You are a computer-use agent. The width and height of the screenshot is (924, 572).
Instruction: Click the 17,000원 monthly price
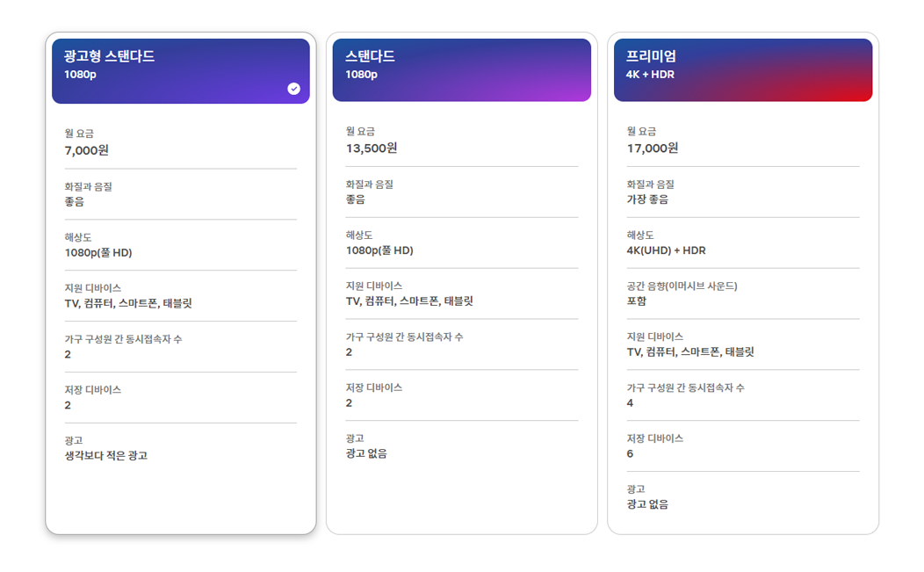click(x=653, y=148)
